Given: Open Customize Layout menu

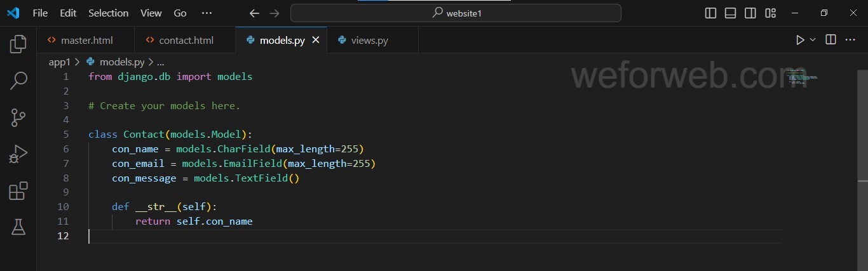Looking at the screenshot, I should (770, 13).
